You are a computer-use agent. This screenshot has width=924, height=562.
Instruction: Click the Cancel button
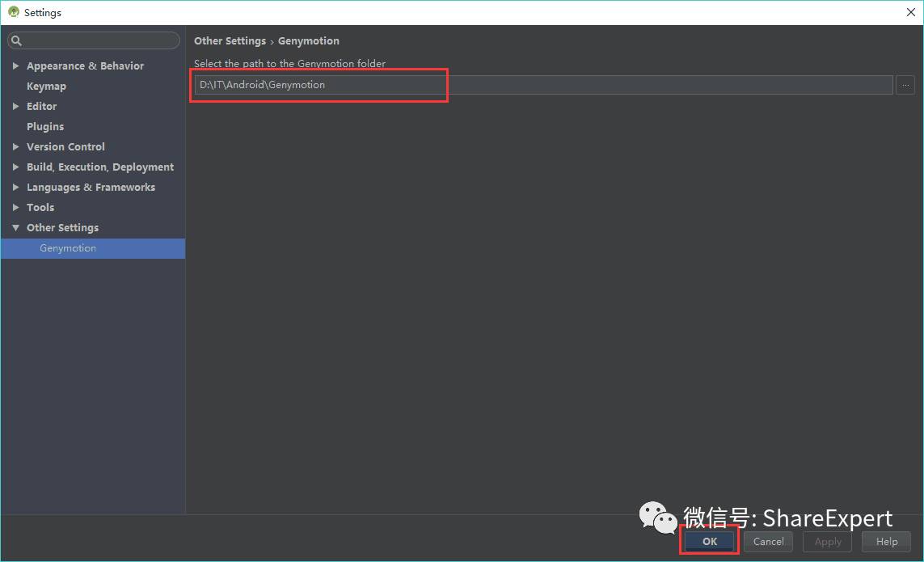tap(769, 541)
